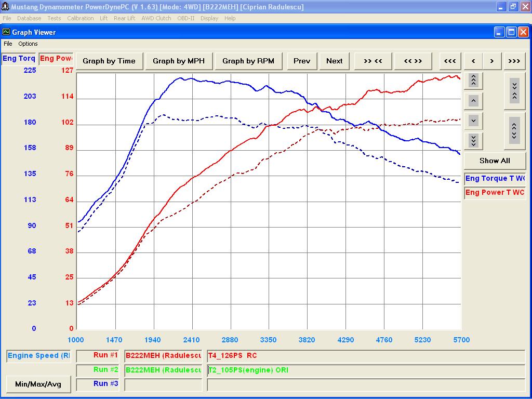Click the triple down-chevron button beside the graph
This screenshot has height=399, width=532.
473,140
